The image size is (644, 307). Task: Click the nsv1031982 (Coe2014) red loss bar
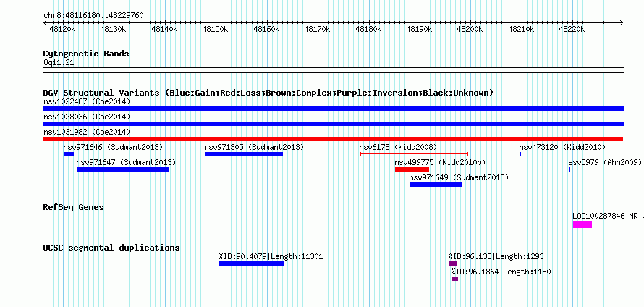click(x=333, y=139)
